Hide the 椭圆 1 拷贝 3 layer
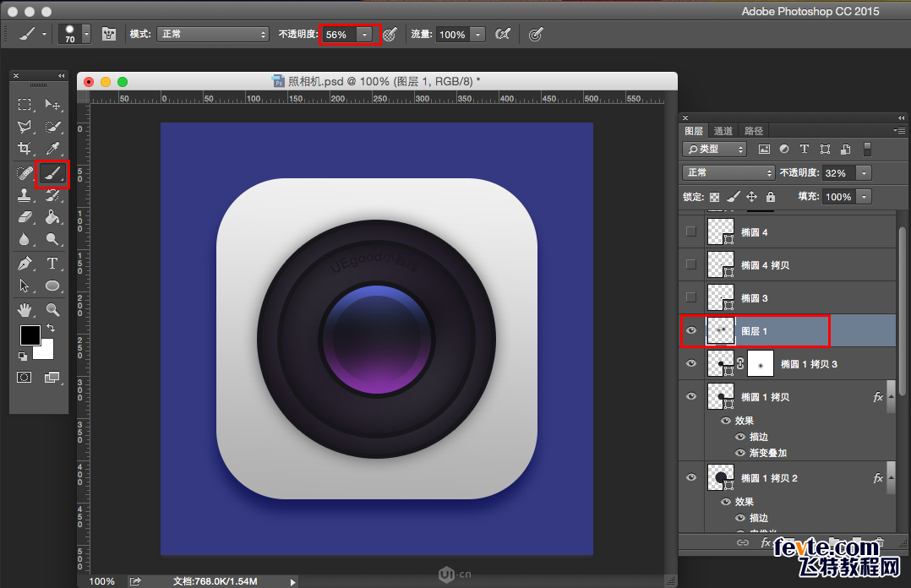The image size is (911, 588). point(691,364)
